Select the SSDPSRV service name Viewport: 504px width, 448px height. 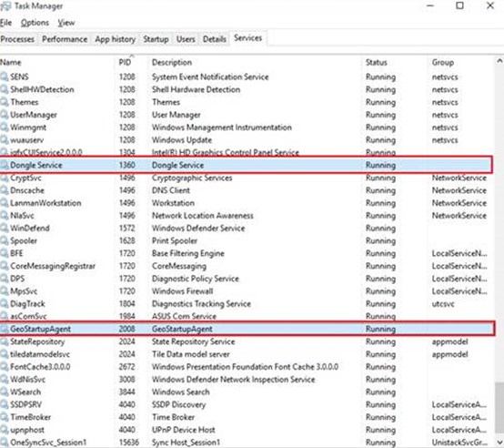tap(26, 404)
